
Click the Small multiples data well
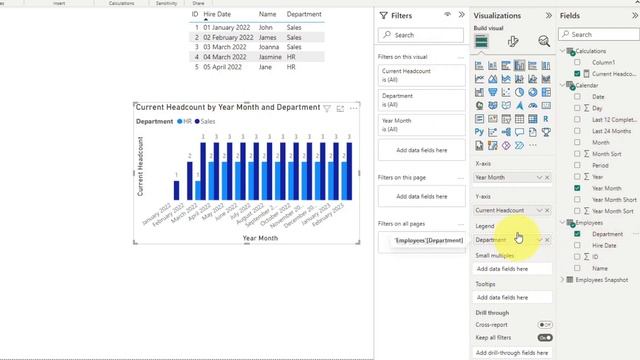click(x=513, y=269)
